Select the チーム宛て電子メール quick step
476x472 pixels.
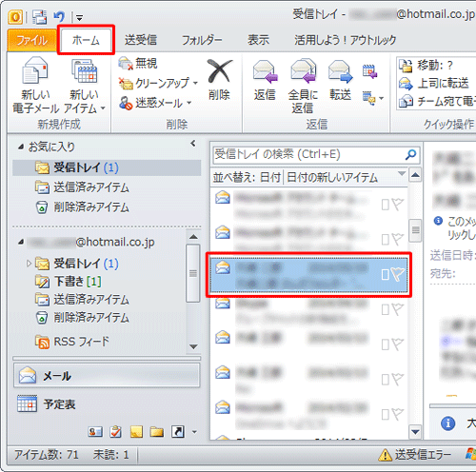pyautogui.click(x=437, y=101)
